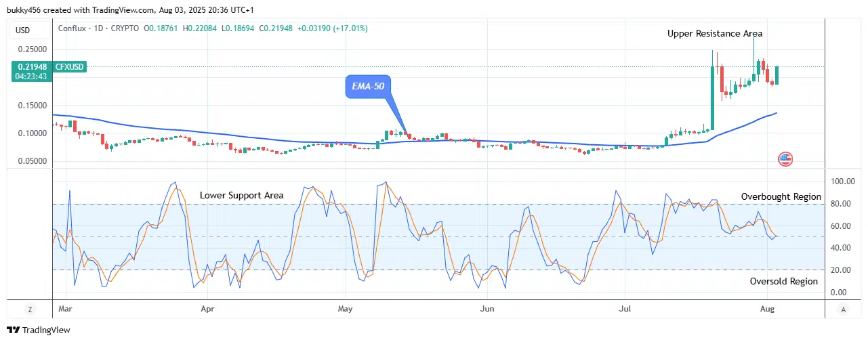This screenshot has width=868, height=342.
Task: Toggle auto scale with the A button
Action: click(x=843, y=309)
